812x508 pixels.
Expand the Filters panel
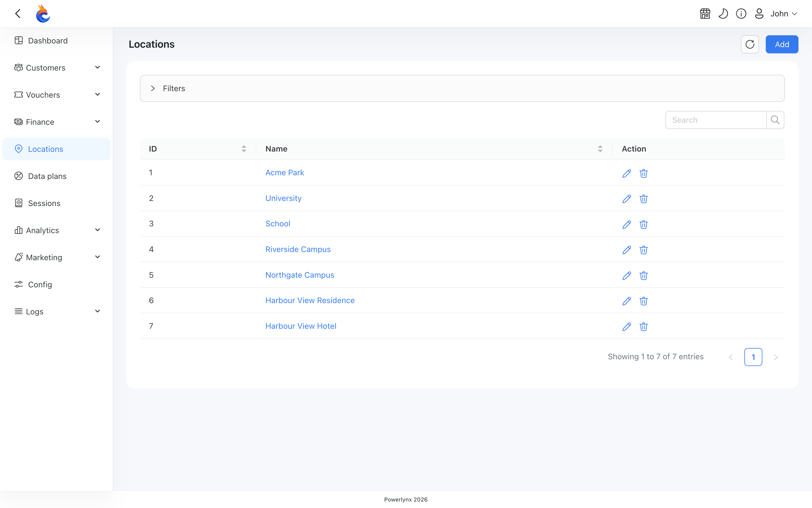point(462,88)
